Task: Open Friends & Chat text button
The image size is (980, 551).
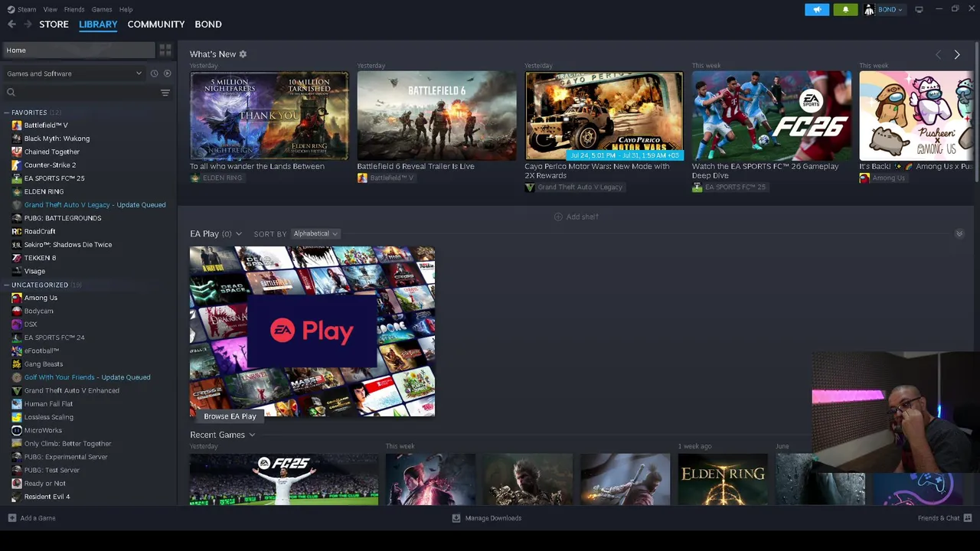Action: coord(939,518)
